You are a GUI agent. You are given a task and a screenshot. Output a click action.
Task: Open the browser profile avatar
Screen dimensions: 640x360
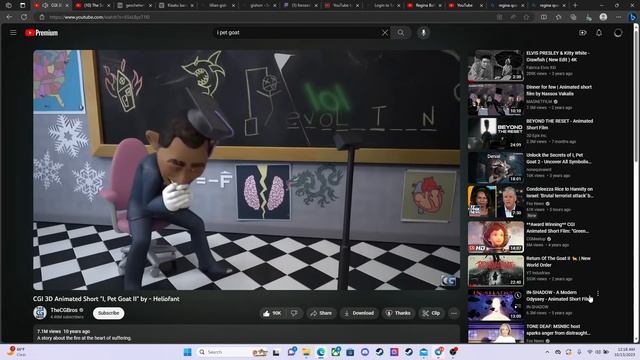point(603,17)
